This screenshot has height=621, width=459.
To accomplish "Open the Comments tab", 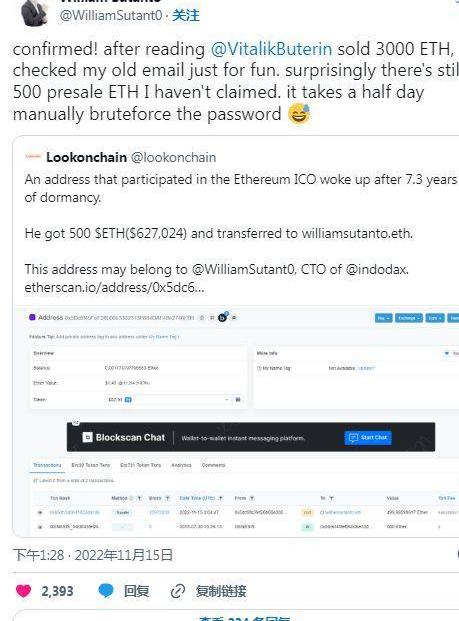I will (213, 465).
